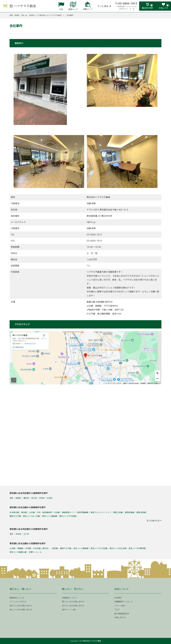Select the セブン-イレブン 原宿外苑店 marker
This screenshot has height=644, width=171.
(79, 363)
